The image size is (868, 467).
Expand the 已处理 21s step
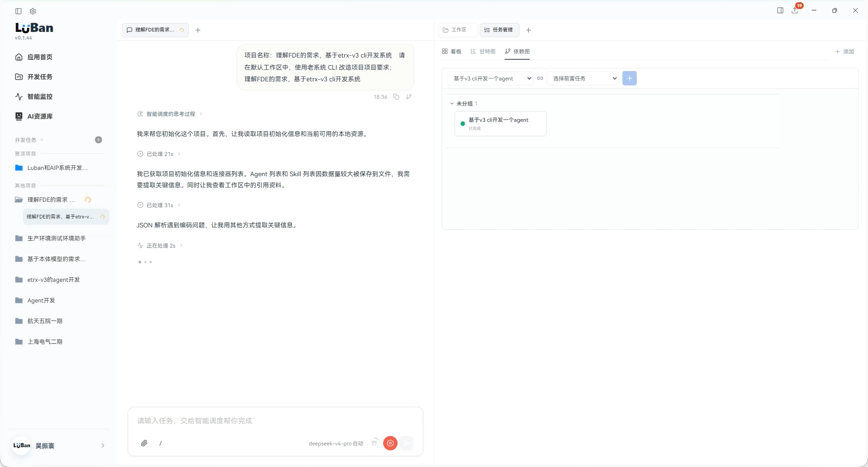(x=159, y=154)
